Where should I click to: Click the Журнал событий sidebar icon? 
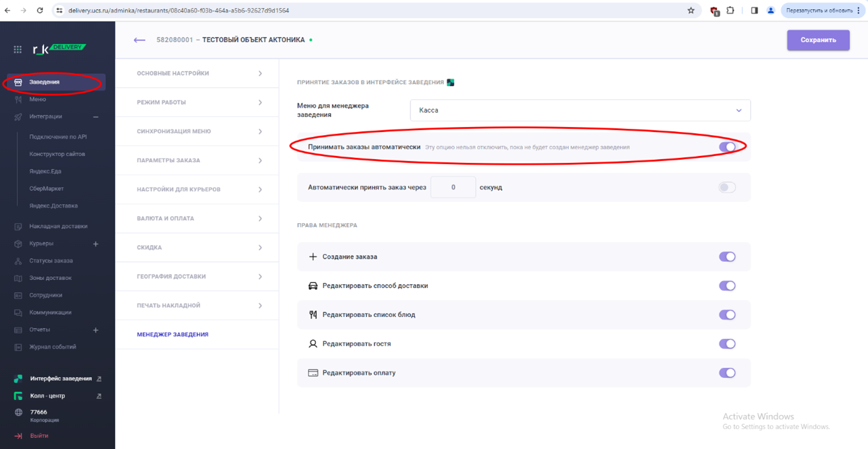pyautogui.click(x=18, y=347)
